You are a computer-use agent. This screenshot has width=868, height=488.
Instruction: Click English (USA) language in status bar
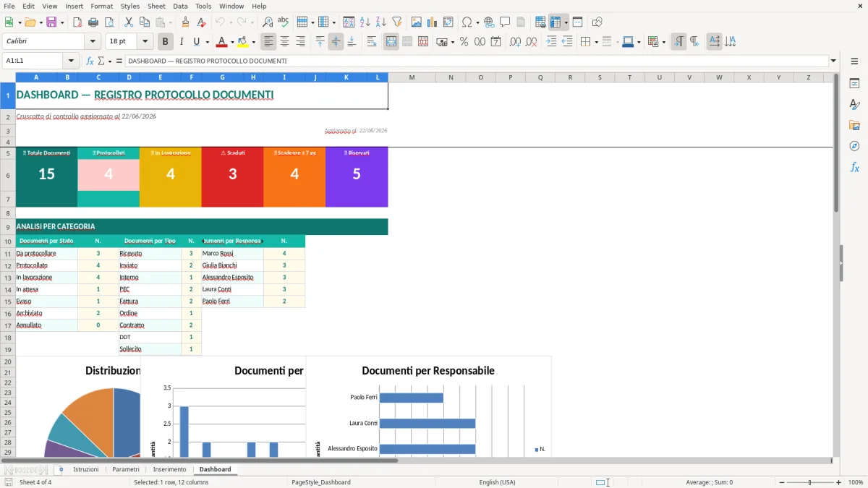pos(497,482)
